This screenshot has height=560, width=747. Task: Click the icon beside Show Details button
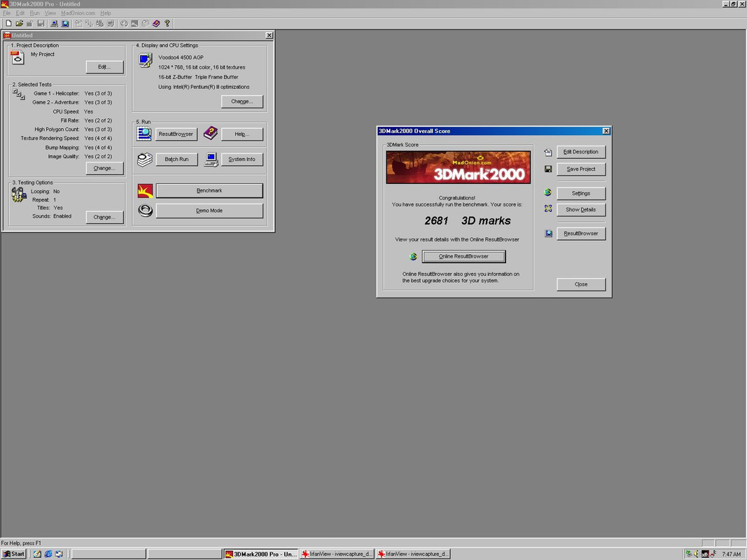click(548, 209)
